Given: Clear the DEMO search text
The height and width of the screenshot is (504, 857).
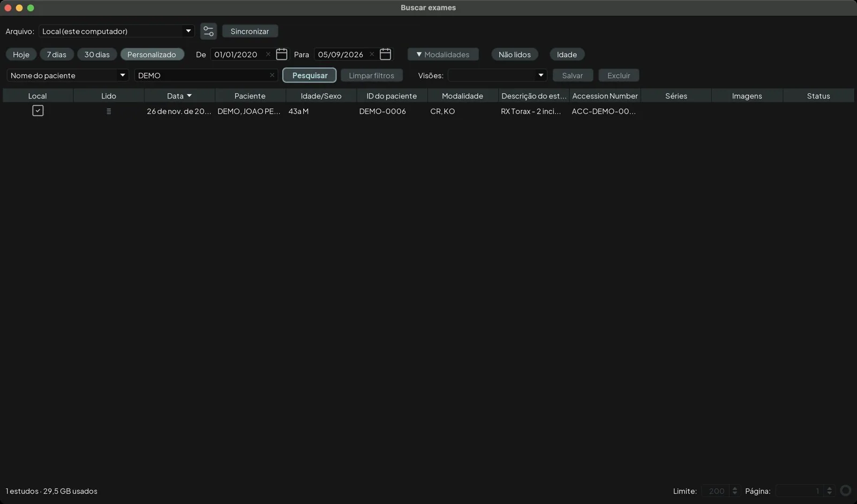Looking at the screenshot, I should 272,75.
